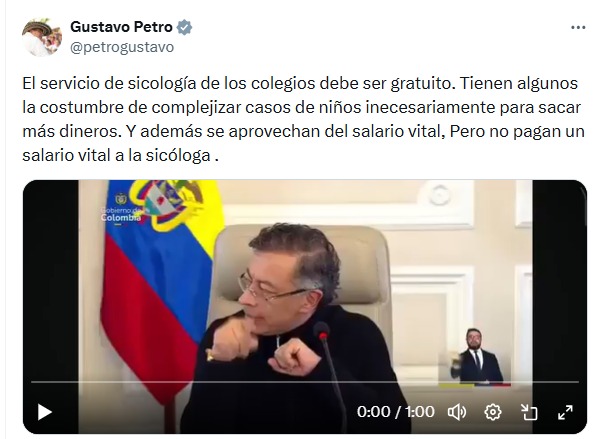Expand video to fullscreen

point(565,412)
